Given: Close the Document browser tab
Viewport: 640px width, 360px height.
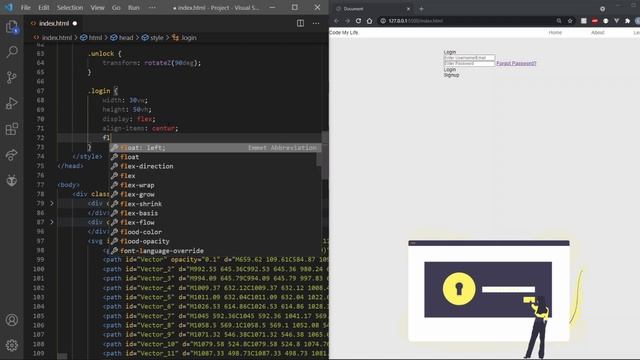Looking at the screenshot, I should [x=408, y=9].
